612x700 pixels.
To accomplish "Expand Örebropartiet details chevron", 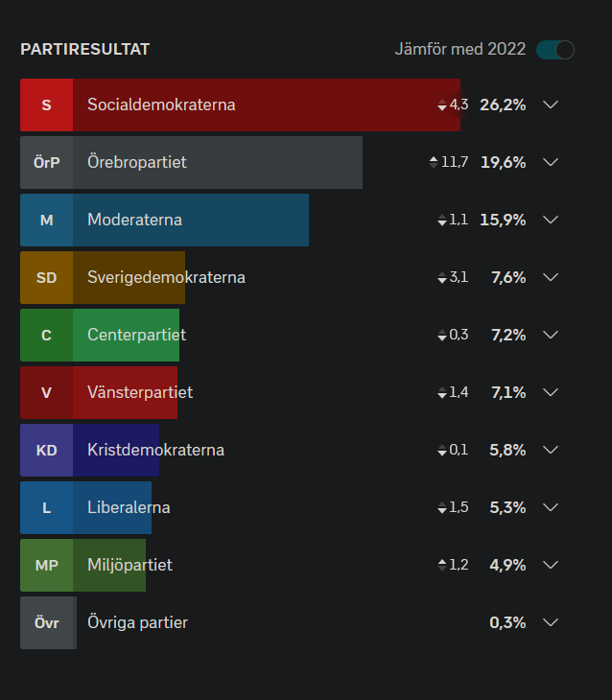I will point(551,162).
